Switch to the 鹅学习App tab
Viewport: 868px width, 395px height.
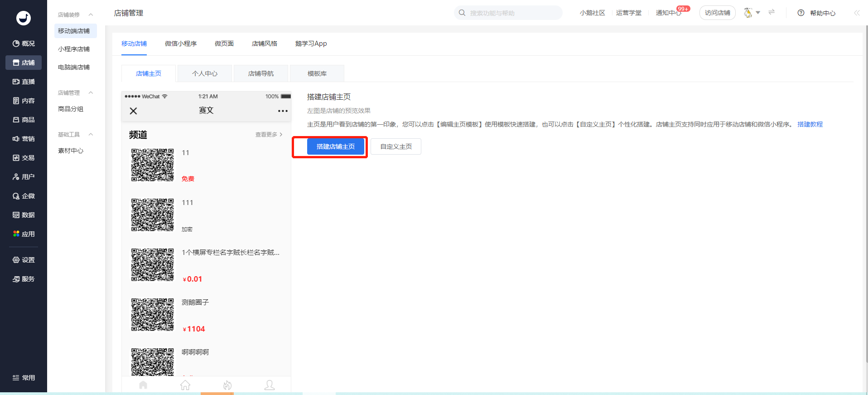pyautogui.click(x=311, y=44)
